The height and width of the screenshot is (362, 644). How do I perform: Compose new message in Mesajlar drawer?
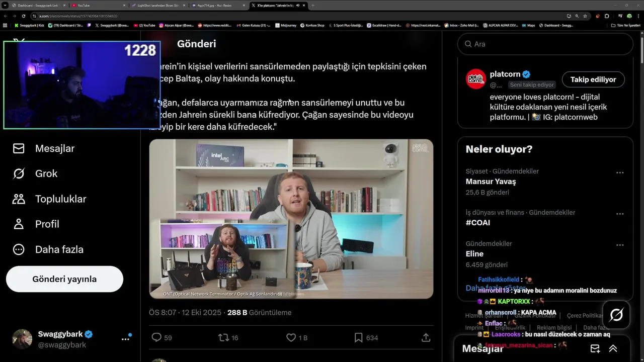[595, 348]
